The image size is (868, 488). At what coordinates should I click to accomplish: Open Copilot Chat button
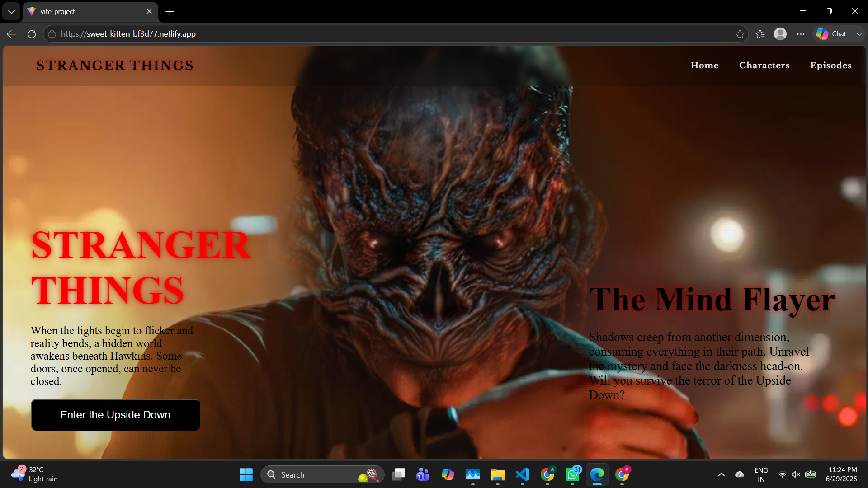pyautogui.click(x=831, y=34)
